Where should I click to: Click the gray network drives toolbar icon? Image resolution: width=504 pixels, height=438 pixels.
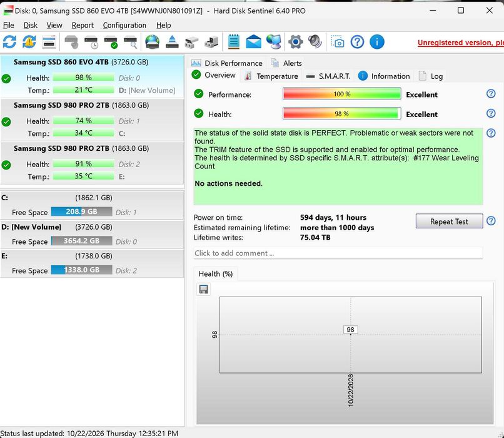point(191,42)
